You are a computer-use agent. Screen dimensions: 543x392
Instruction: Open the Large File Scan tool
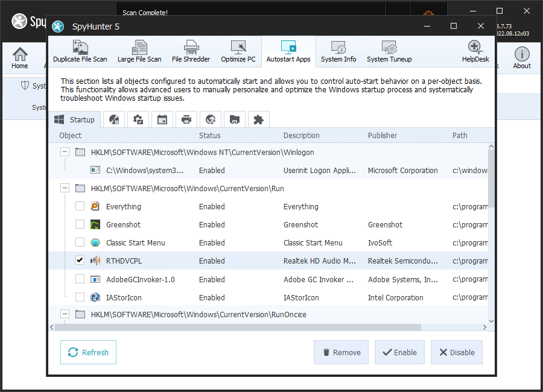point(139,52)
